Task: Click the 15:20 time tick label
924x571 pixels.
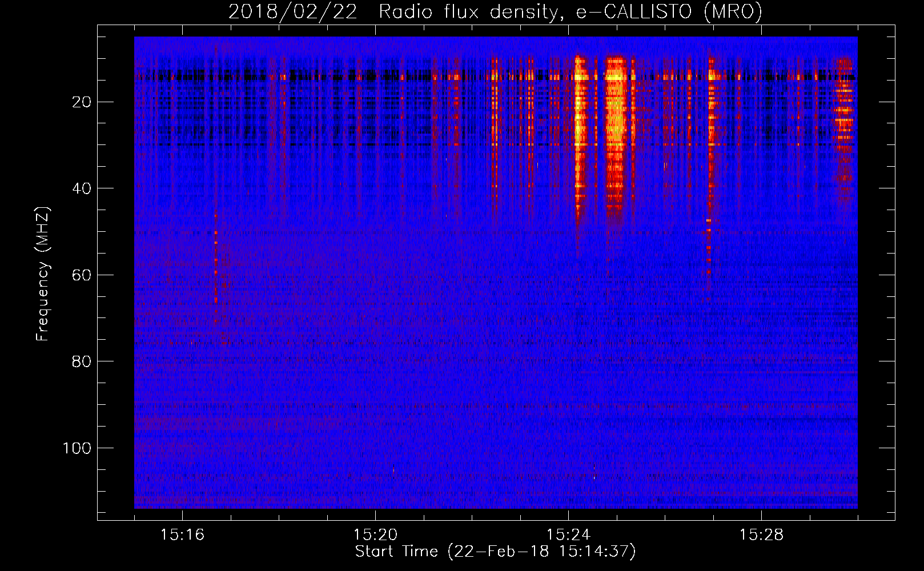Action: click(x=375, y=534)
